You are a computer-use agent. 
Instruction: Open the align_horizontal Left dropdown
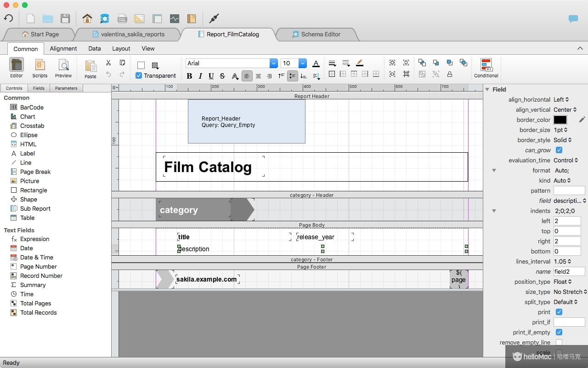(561, 99)
